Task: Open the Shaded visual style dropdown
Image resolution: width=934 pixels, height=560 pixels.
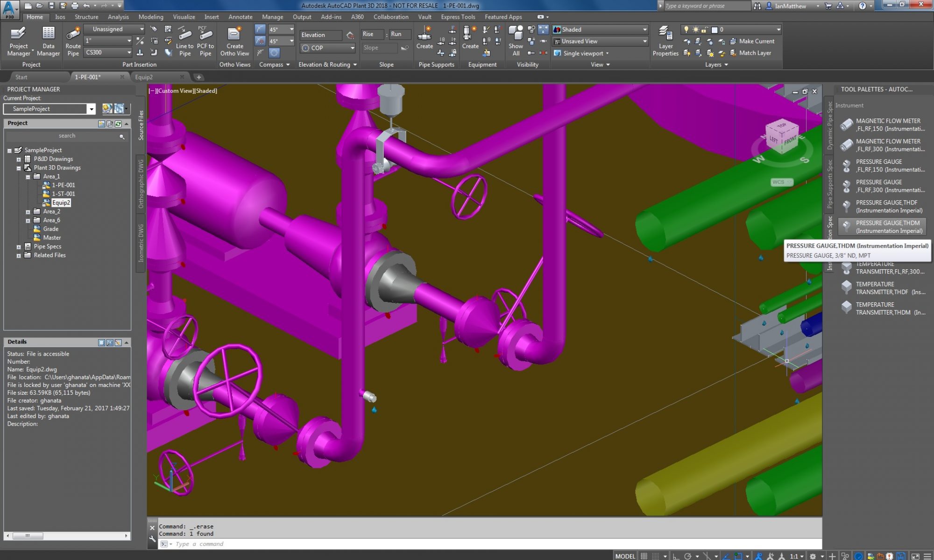Action: click(x=600, y=29)
